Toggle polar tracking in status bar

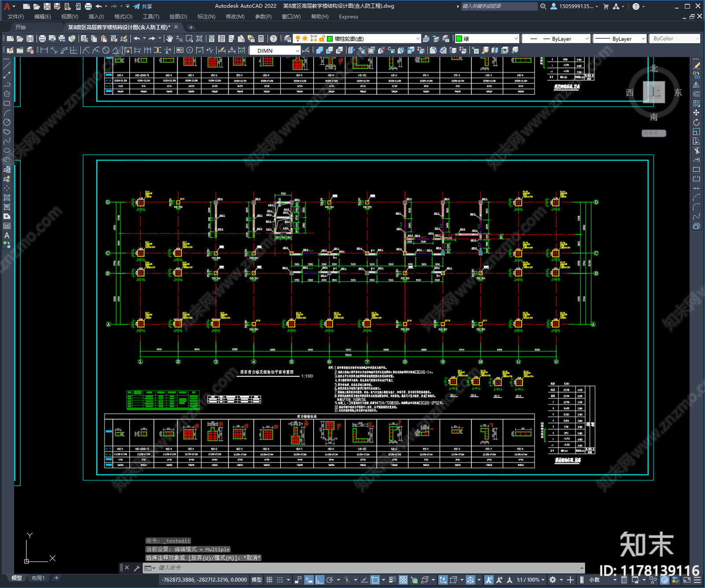pos(330,580)
